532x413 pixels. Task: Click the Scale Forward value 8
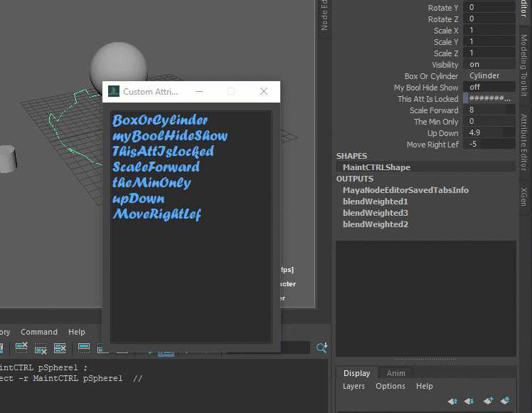(489, 110)
